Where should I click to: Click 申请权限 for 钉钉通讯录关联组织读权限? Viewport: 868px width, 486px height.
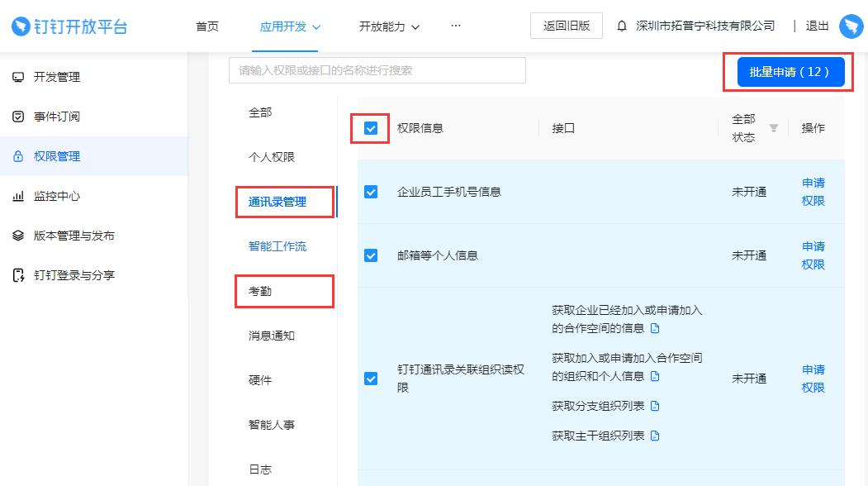[813, 379]
